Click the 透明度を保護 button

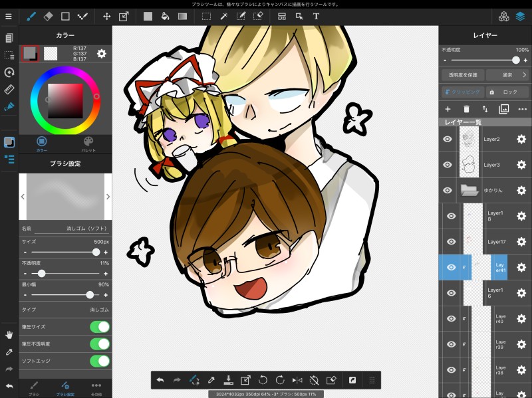[x=463, y=75]
